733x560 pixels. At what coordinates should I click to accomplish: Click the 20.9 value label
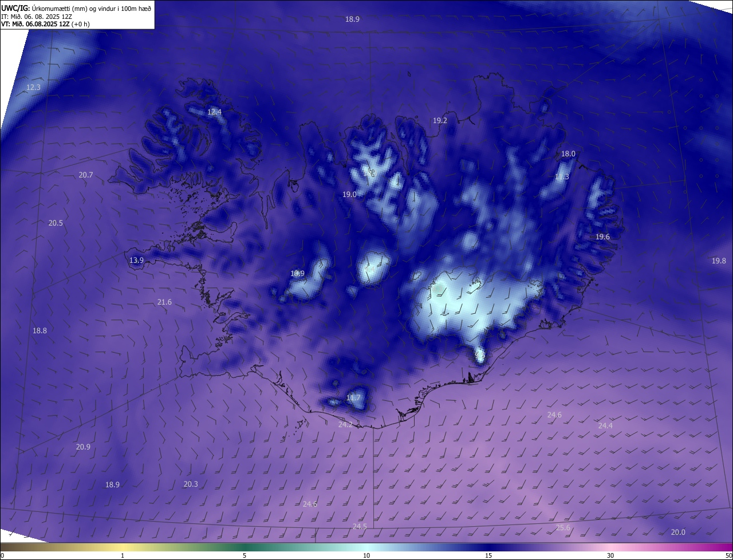point(83,447)
